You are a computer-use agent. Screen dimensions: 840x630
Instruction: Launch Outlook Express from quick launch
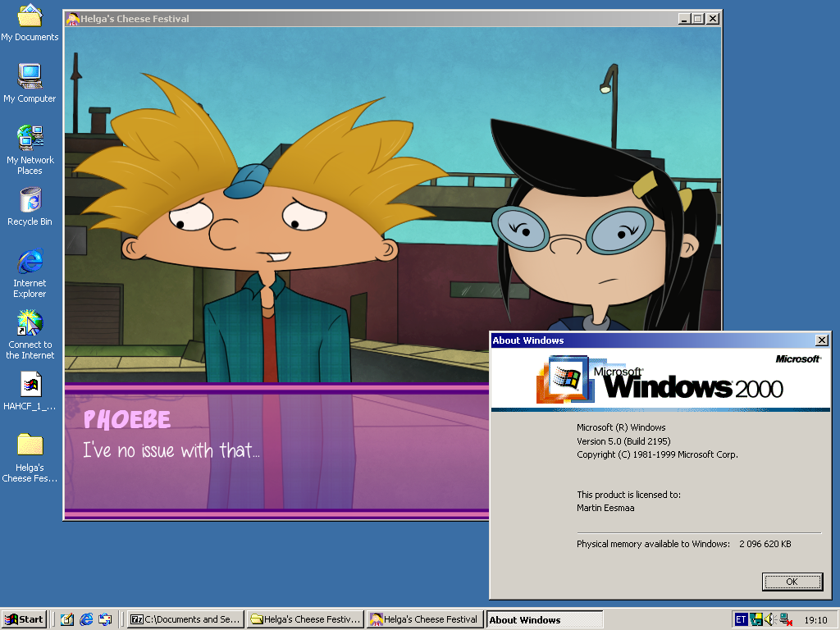pyautogui.click(x=105, y=619)
